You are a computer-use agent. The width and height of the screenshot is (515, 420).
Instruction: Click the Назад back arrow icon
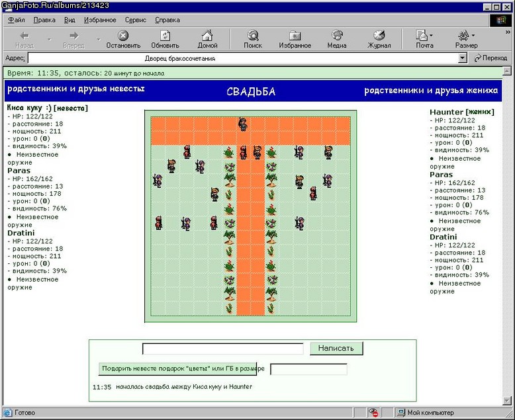tap(24, 36)
